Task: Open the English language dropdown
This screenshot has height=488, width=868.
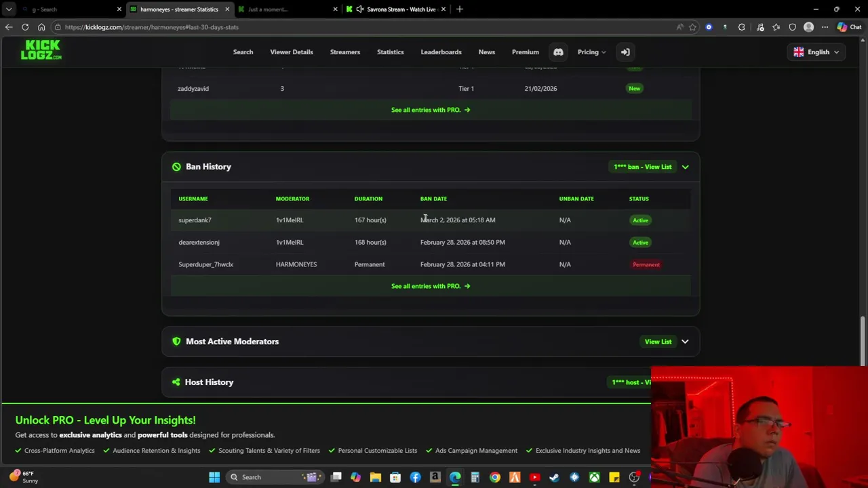Action: (816, 52)
